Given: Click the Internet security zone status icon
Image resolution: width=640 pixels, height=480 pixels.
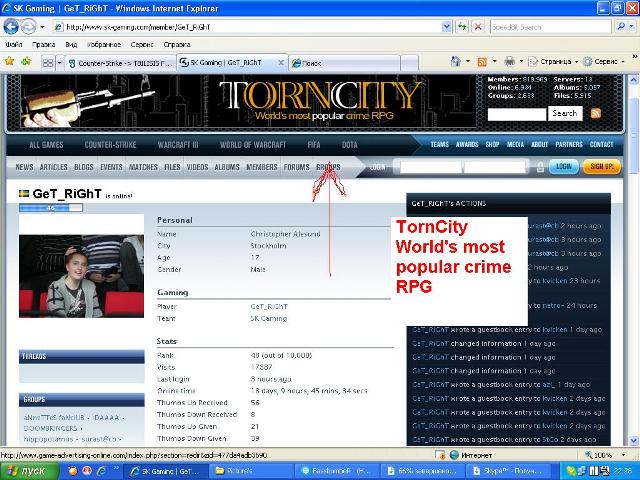Looking at the screenshot, I should [454, 455].
